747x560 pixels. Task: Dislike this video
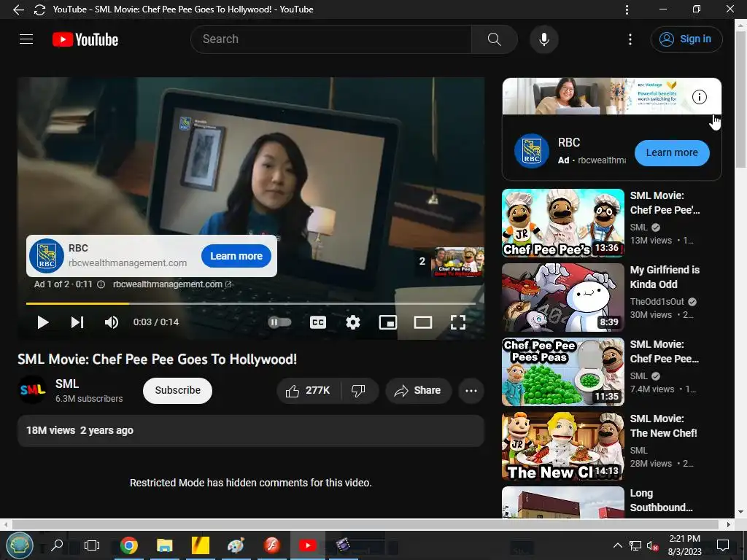(x=358, y=391)
